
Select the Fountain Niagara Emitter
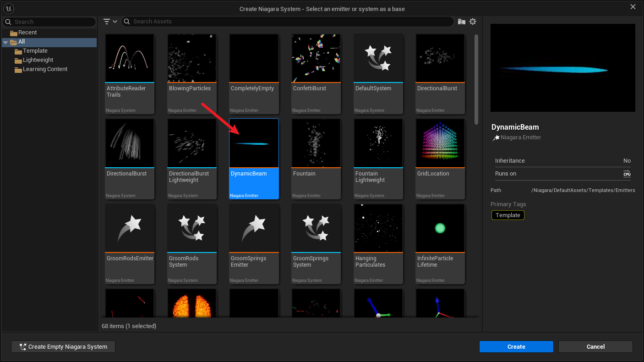[316, 159]
